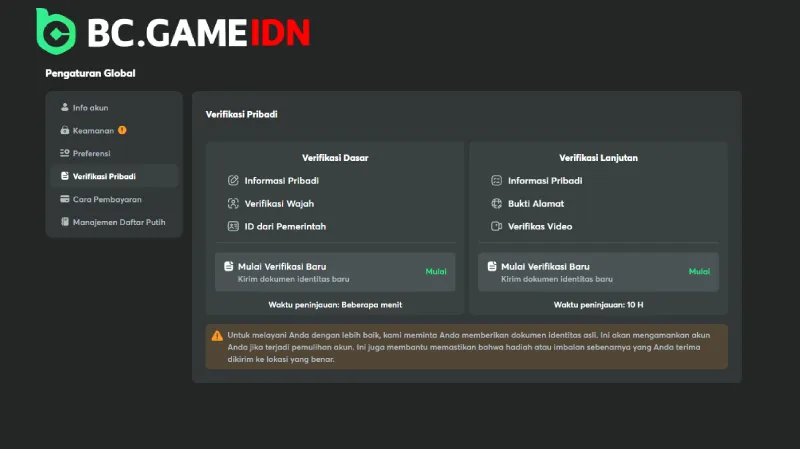Click the Pengaturan Global heading
This screenshot has height=449, width=800.
[x=90, y=73]
